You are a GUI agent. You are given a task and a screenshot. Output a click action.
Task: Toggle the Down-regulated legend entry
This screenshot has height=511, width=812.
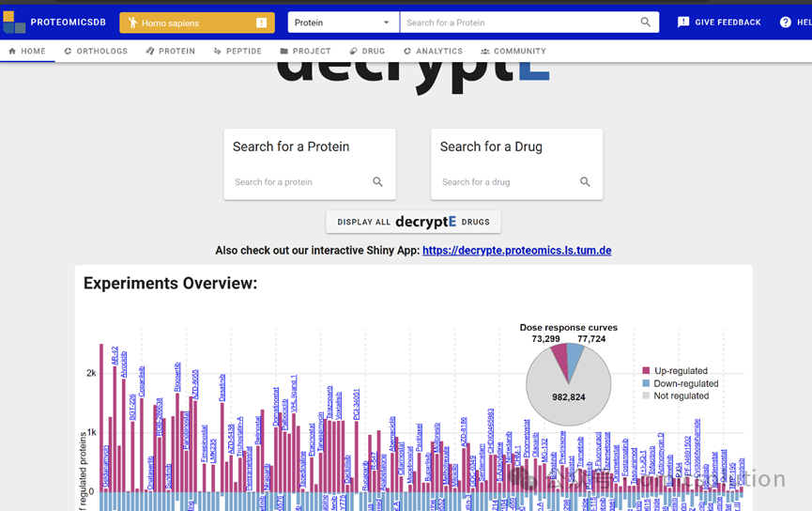681,383
